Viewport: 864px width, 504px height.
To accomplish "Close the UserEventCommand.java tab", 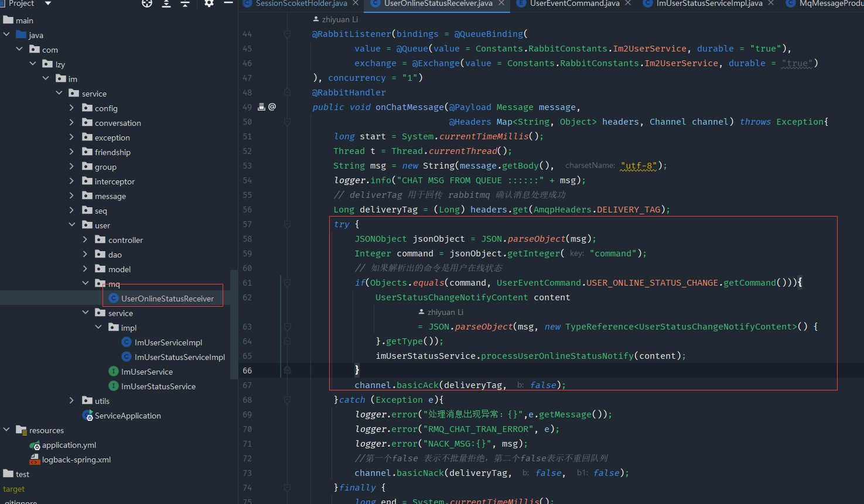I will click(x=628, y=4).
